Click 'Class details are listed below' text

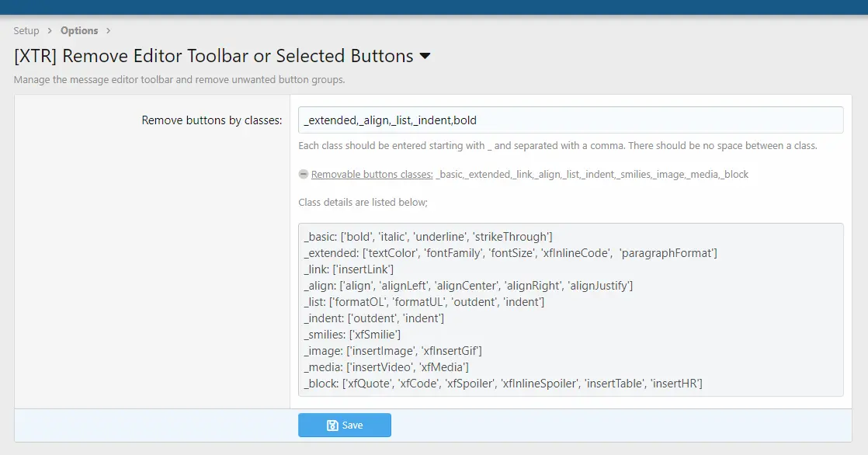(363, 202)
